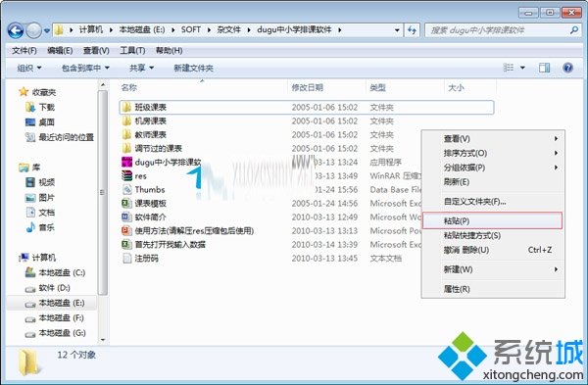Viewport: 588px width, 385px height.
Task: Select the 班级课表 folder icon
Action: point(126,107)
